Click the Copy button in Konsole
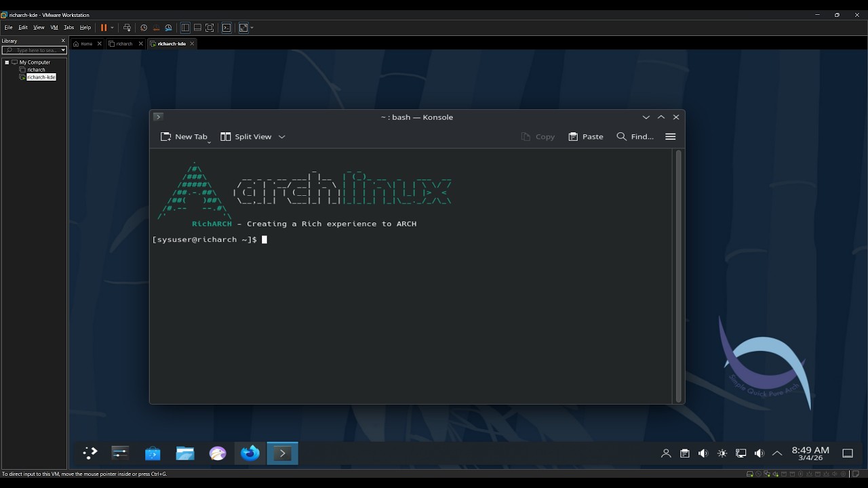868x488 pixels. (538, 137)
